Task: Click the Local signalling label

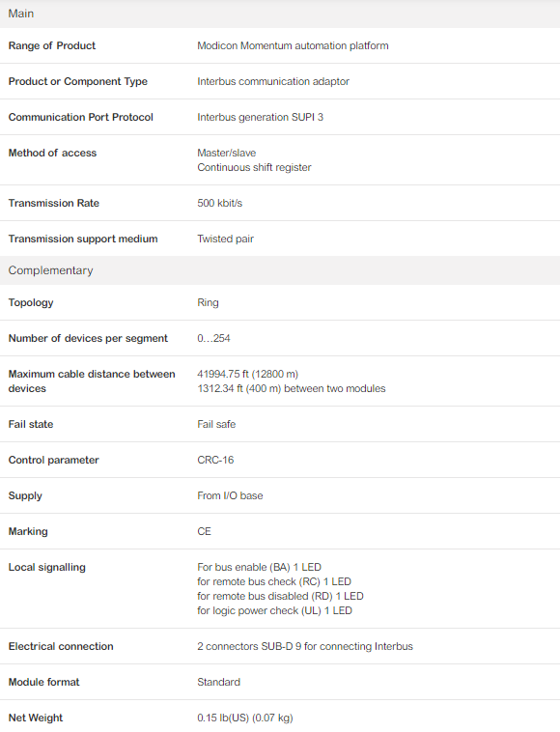Action: pos(46,567)
